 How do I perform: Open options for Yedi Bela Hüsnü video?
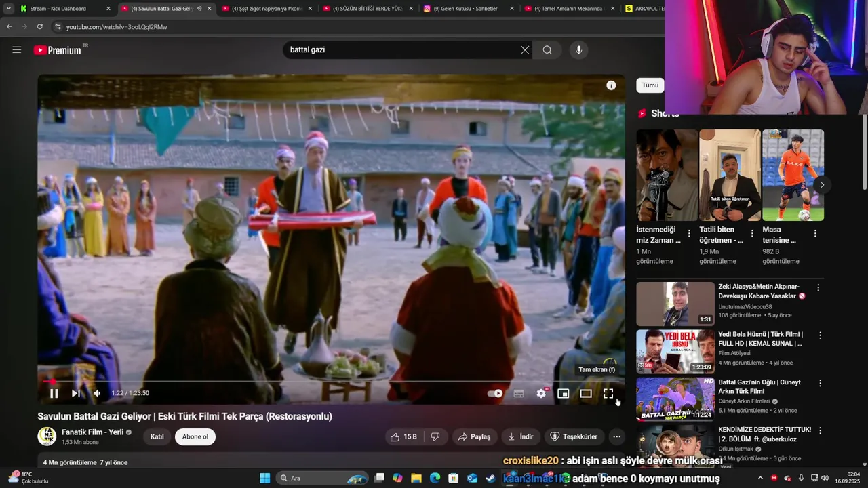coord(820,335)
